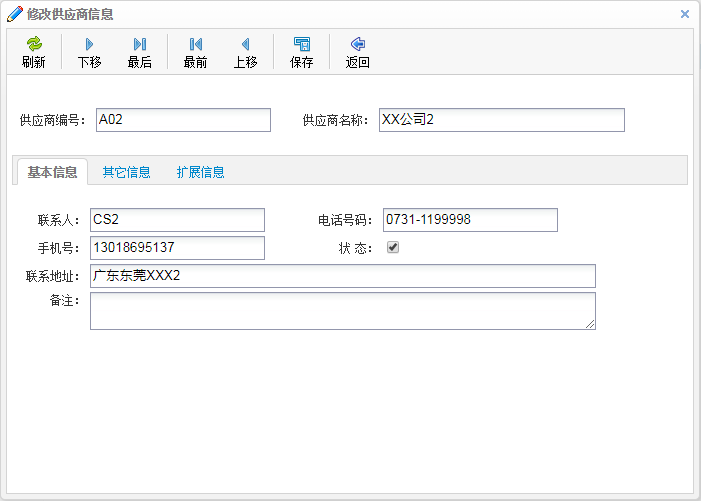Go to previous record with 上移
701x501 pixels.
click(x=245, y=52)
